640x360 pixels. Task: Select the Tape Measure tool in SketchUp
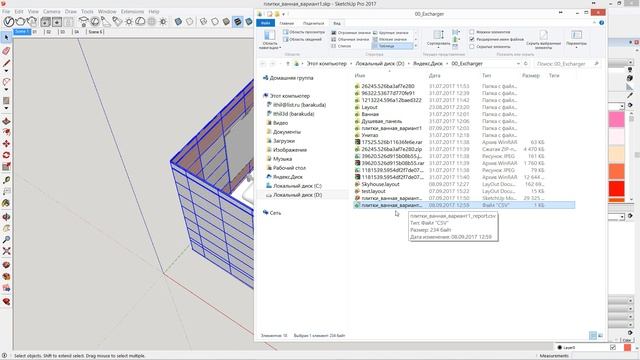(6, 180)
